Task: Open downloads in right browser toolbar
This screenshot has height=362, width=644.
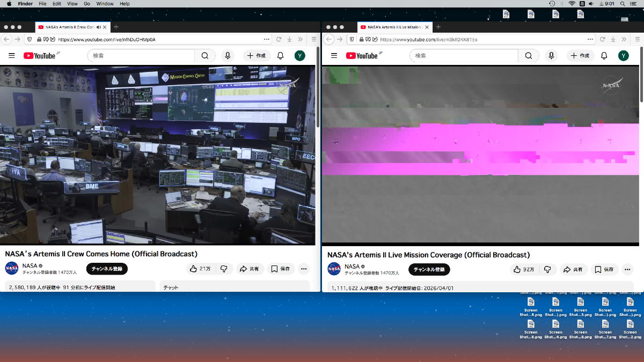Action: click(x=612, y=39)
